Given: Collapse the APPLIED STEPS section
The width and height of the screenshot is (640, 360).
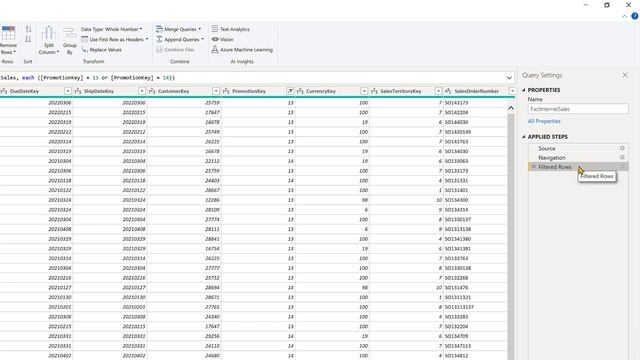Looking at the screenshot, I should click(x=524, y=137).
